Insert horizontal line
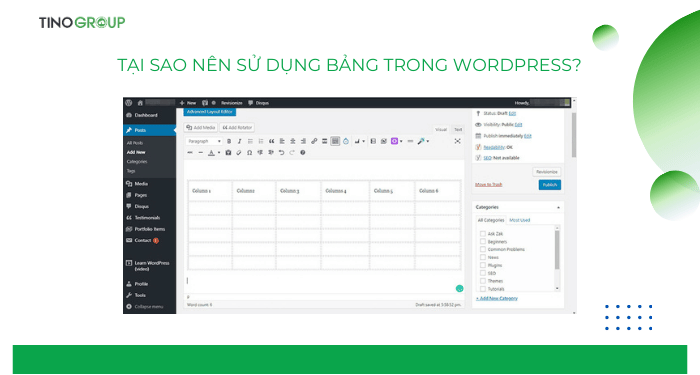Viewport: 700px width, 375px height. 201,153
